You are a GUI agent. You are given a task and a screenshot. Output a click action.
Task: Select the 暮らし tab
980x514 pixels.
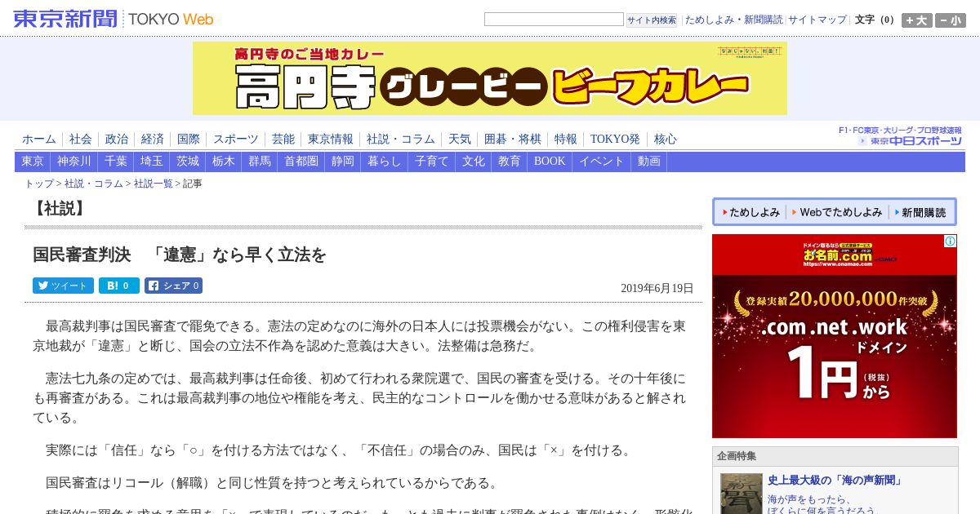click(385, 162)
